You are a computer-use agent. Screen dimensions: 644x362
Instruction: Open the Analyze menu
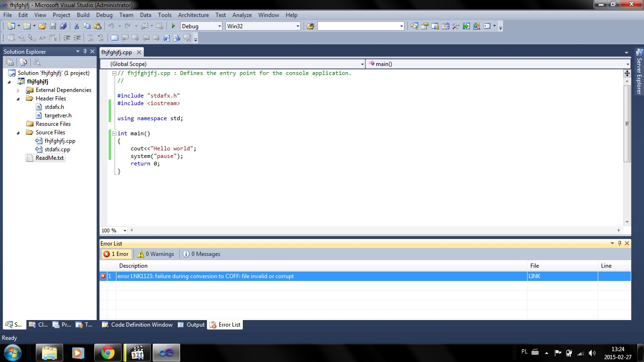coord(242,15)
